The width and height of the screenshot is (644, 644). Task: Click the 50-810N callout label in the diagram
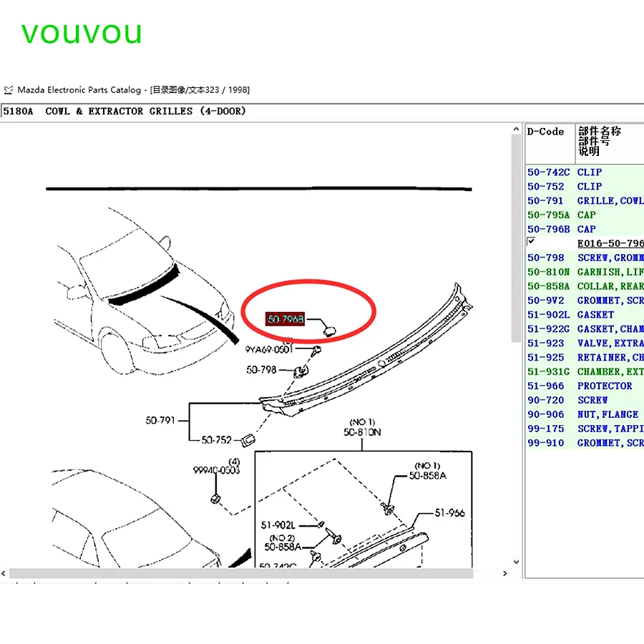[x=362, y=432]
